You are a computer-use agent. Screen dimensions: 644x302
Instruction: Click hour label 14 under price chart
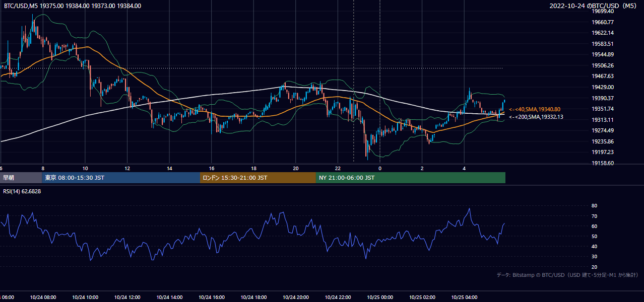pyautogui.click(x=170, y=169)
